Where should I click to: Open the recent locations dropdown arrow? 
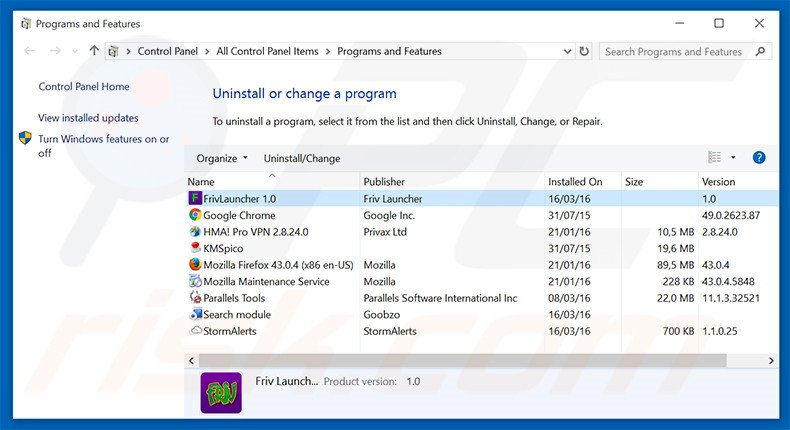pyautogui.click(x=75, y=51)
